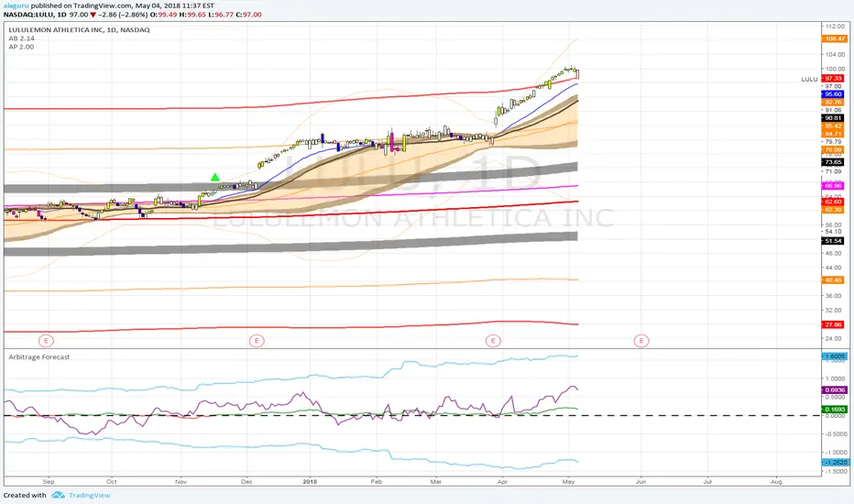Click the AB 2.14 indicator value
This screenshot has width=854, height=504.
[21, 38]
